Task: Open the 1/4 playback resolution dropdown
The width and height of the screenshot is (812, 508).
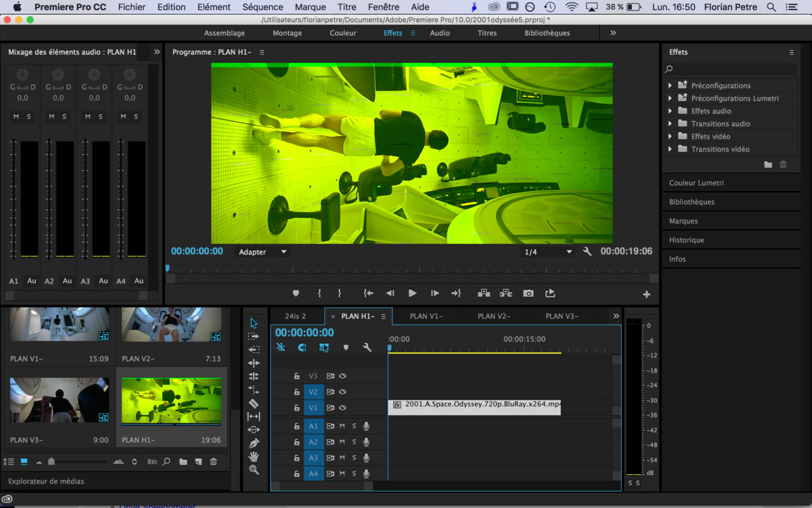Action: coord(548,252)
